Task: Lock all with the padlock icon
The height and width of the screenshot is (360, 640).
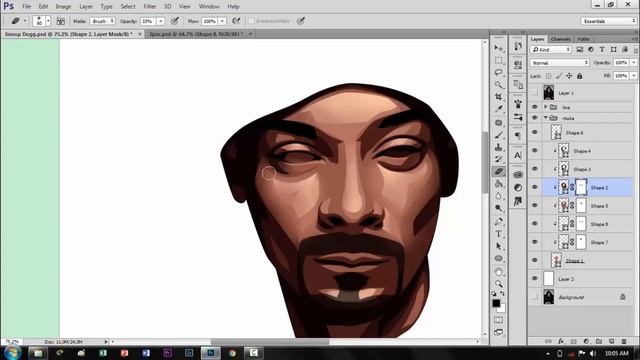Action: 580,76
